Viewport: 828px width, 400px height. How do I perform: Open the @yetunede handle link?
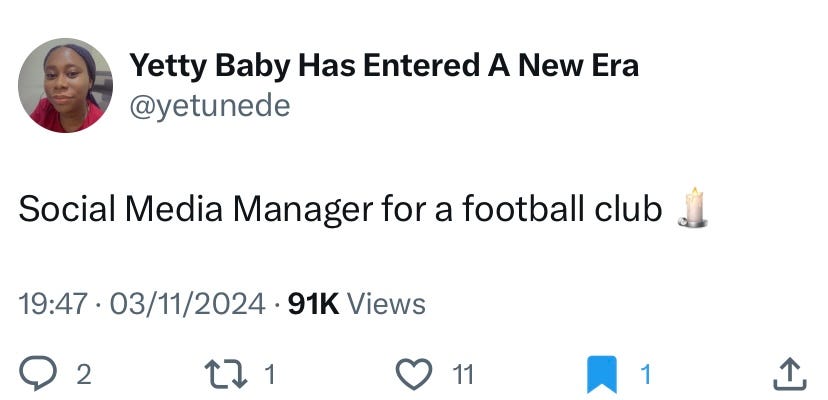(210, 106)
